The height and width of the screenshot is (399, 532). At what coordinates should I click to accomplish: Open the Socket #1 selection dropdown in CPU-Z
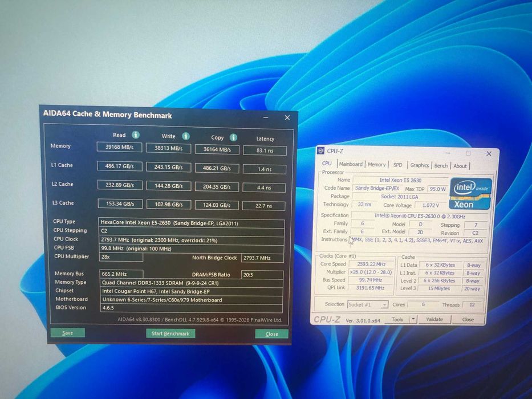click(368, 304)
